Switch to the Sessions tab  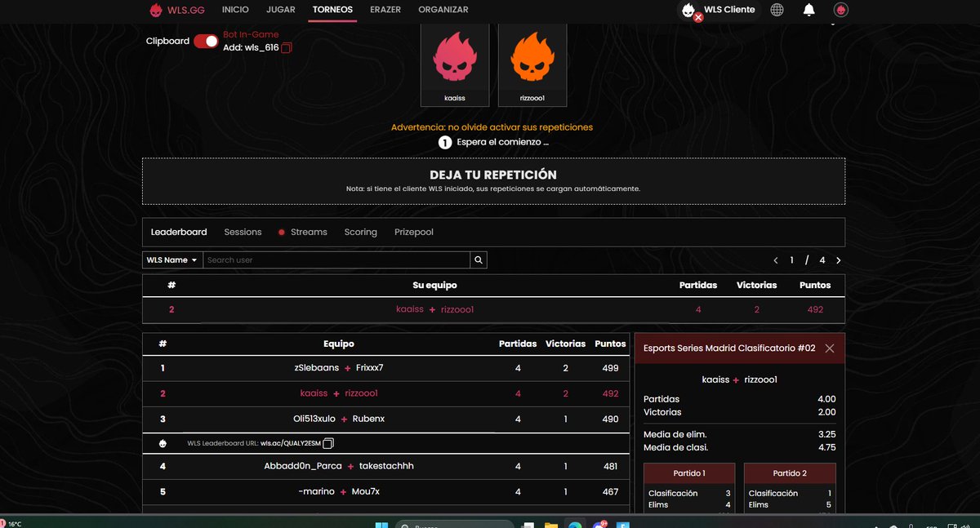[243, 232]
